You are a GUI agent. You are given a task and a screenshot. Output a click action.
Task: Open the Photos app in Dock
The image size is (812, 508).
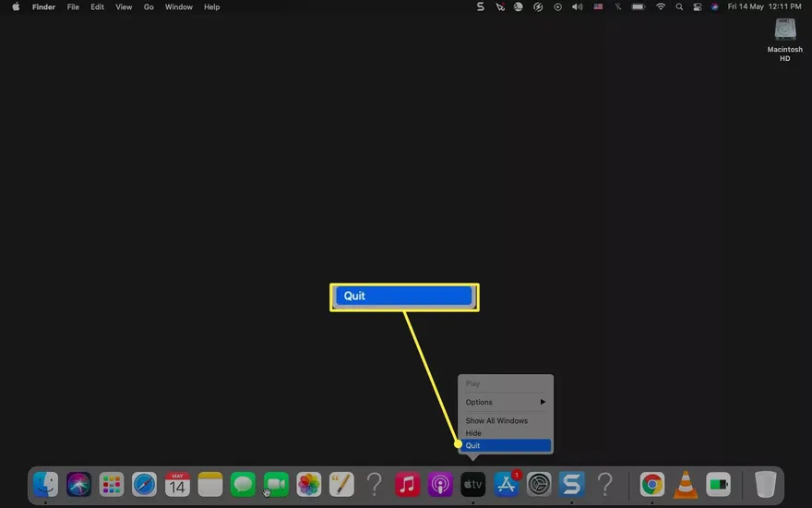coord(309,484)
